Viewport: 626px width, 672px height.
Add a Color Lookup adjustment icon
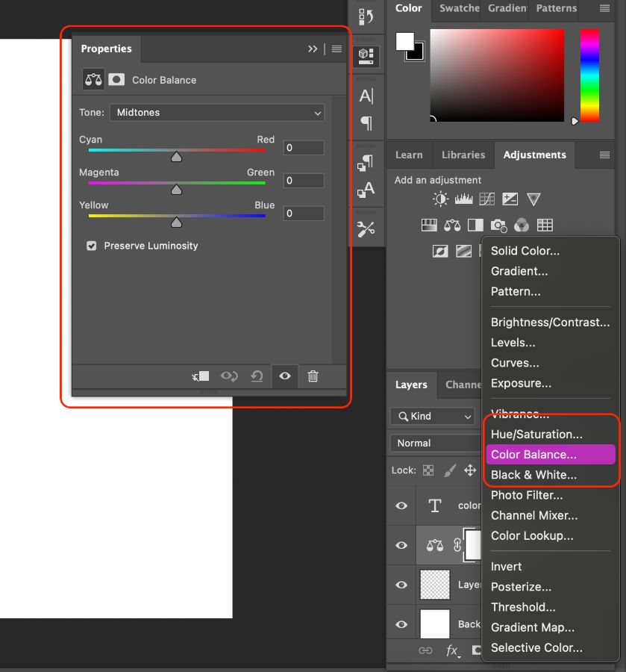[x=545, y=225]
